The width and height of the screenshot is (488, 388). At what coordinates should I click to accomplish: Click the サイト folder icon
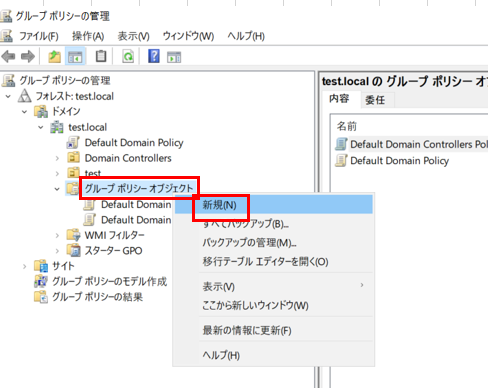[x=41, y=266]
